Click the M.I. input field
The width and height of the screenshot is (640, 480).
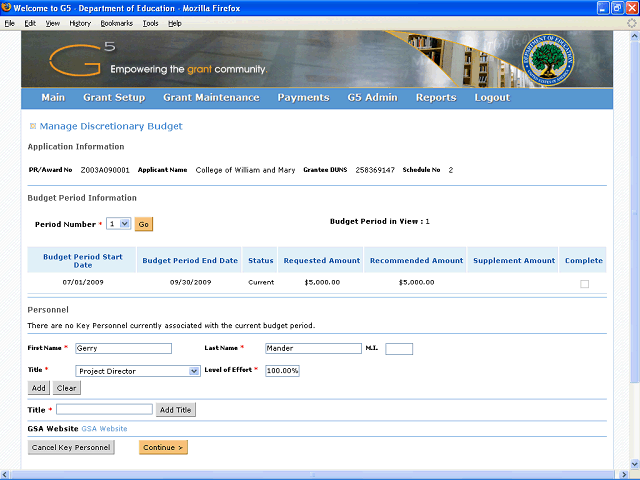pos(398,349)
